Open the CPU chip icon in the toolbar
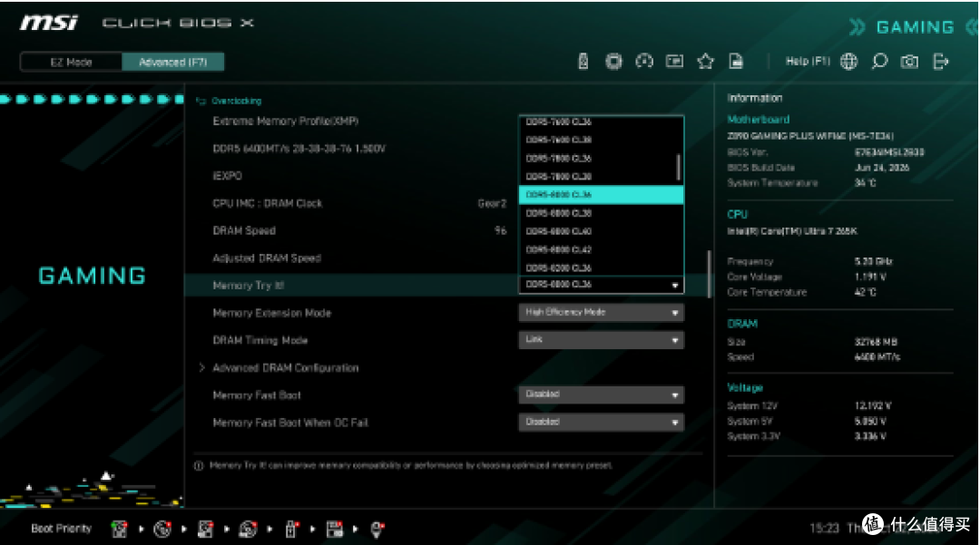980x545 pixels. (x=613, y=61)
